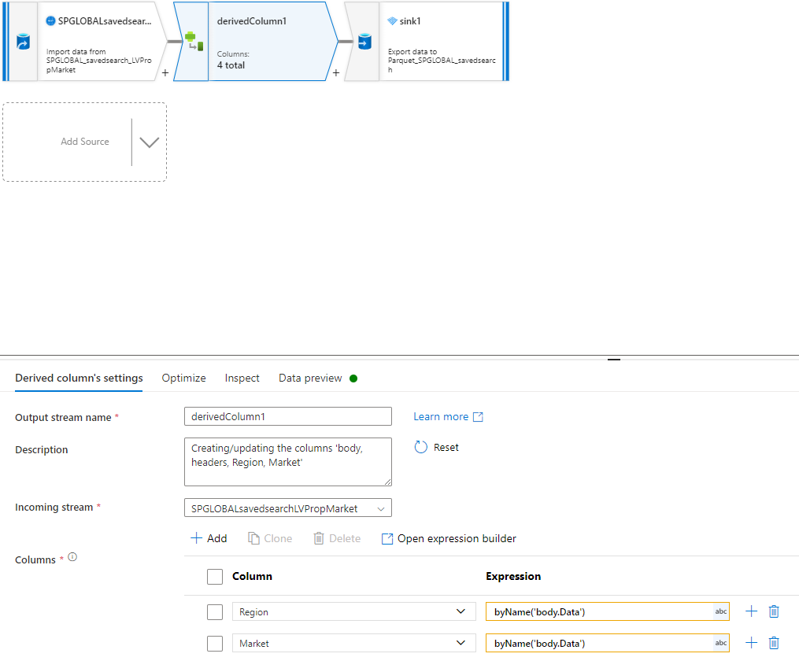Select the sink1 node
Image resolution: width=799 pixels, height=672 pixels.
(427, 41)
